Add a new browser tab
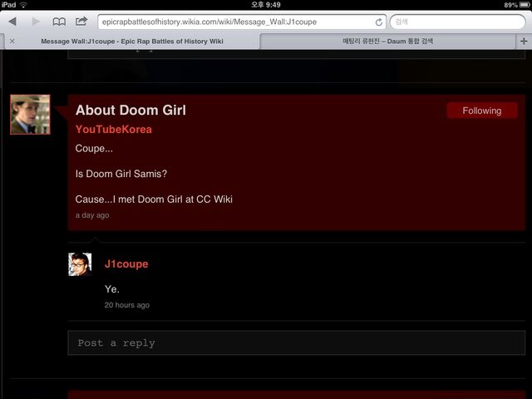 [x=524, y=41]
